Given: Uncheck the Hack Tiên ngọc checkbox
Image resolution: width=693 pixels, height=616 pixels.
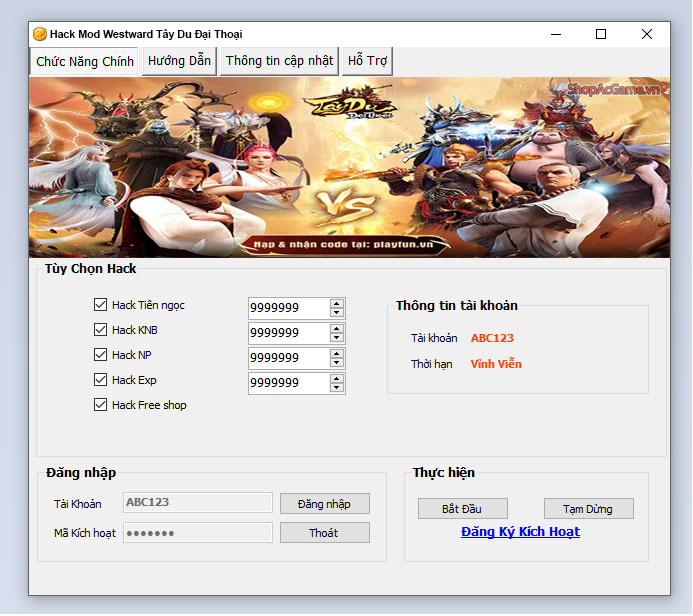Looking at the screenshot, I should (100, 304).
